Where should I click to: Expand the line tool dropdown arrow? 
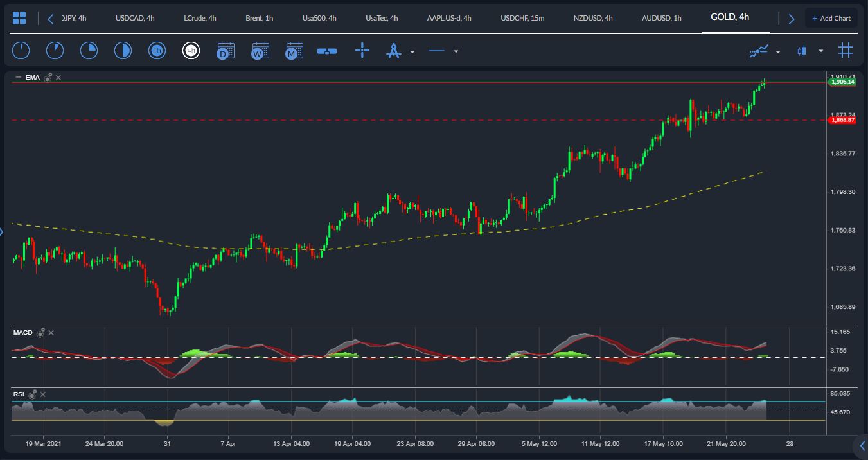click(456, 52)
